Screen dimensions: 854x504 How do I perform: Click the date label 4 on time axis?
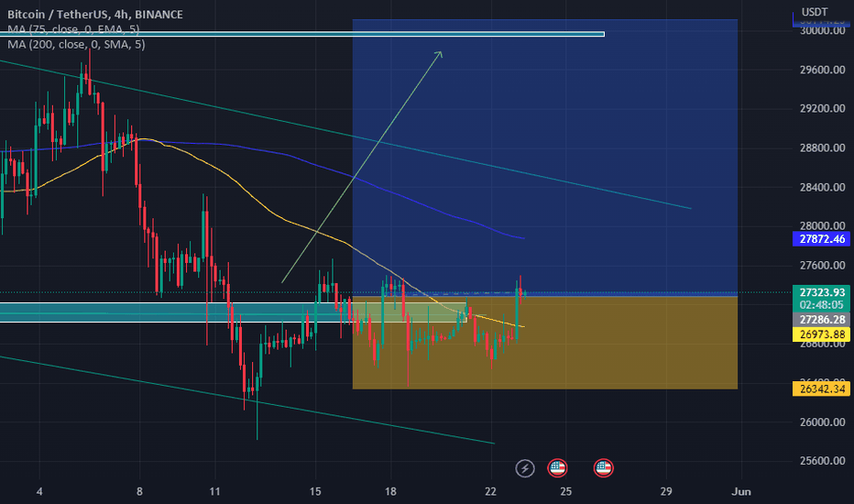point(39,491)
